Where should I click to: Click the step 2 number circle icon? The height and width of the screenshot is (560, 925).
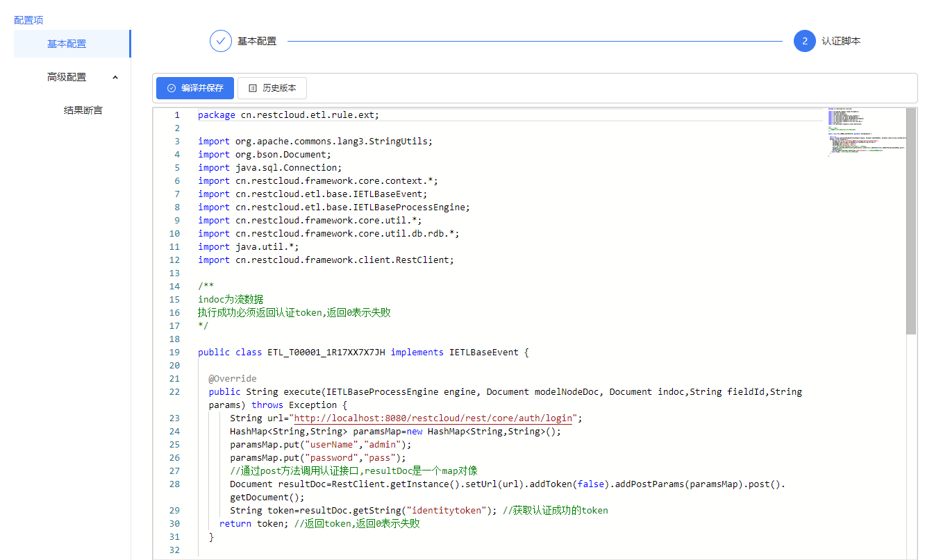[804, 41]
